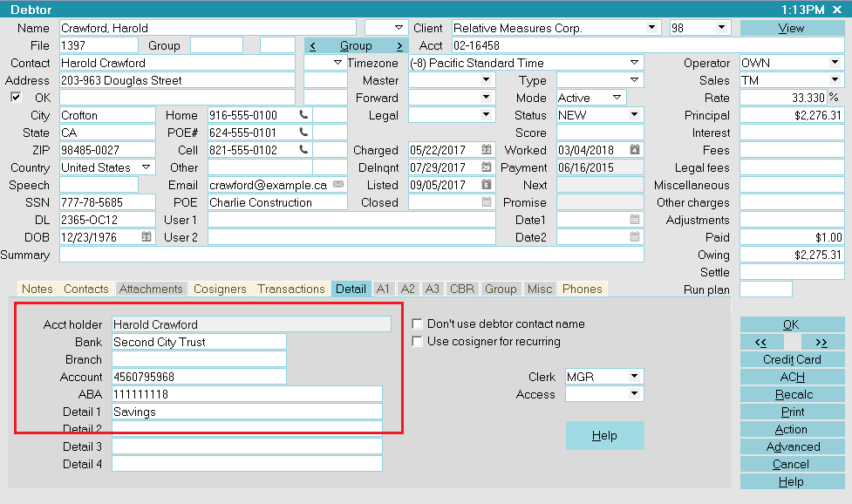Viewport: 852px width, 504px height.
Task: Open the Timezone dropdown
Action: [x=634, y=63]
